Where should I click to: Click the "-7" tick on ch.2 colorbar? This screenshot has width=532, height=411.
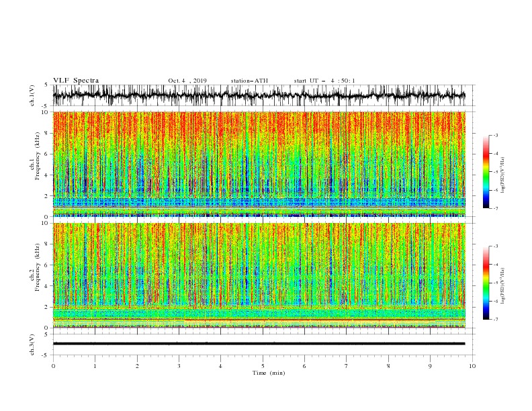[x=496, y=319]
